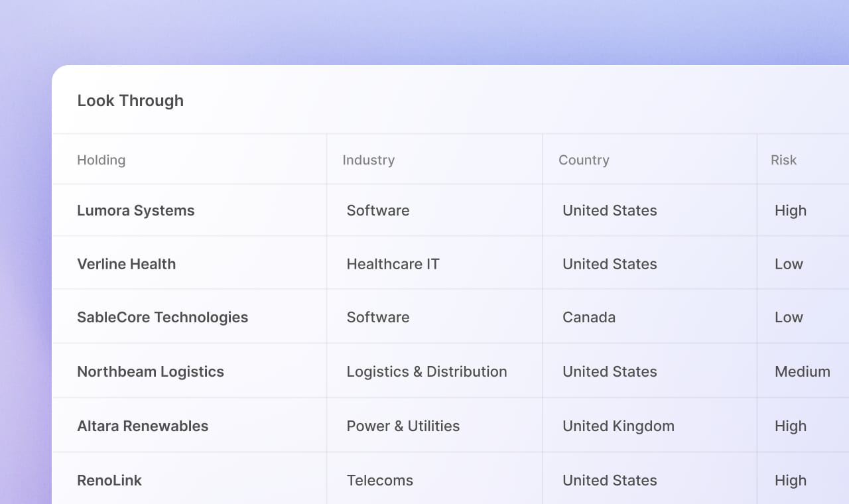Click the Medium risk value
849x504 pixels.
pos(802,371)
